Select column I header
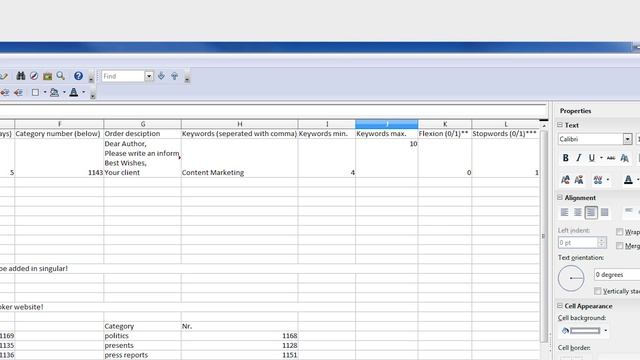The height and width of the screenshot is (360, 640). tap(327, 124)
